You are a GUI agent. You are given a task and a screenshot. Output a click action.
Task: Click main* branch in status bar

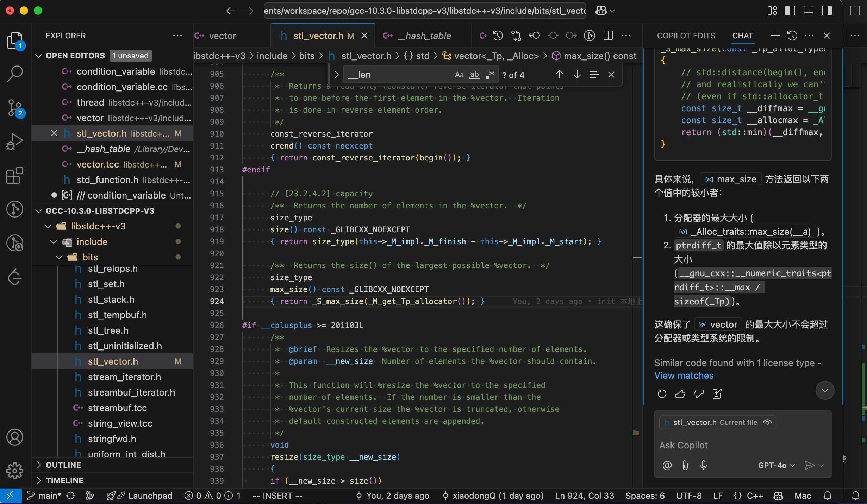pyautogui.click(x=44, y=496)
